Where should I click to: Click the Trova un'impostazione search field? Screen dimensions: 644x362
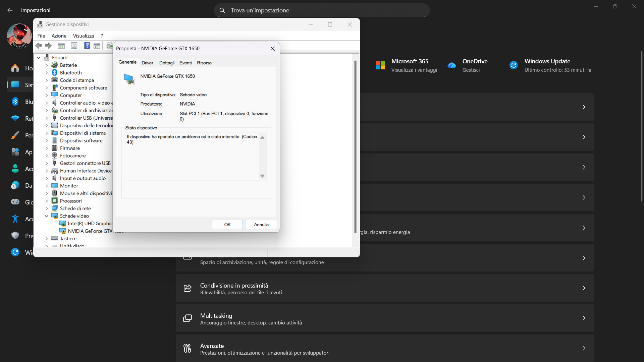click(322, 10)
